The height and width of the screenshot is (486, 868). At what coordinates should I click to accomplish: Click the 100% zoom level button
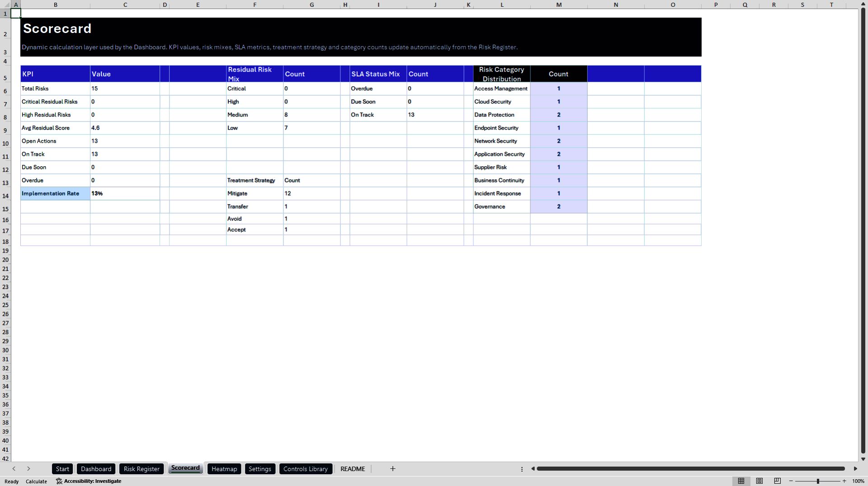pos(858,481)
